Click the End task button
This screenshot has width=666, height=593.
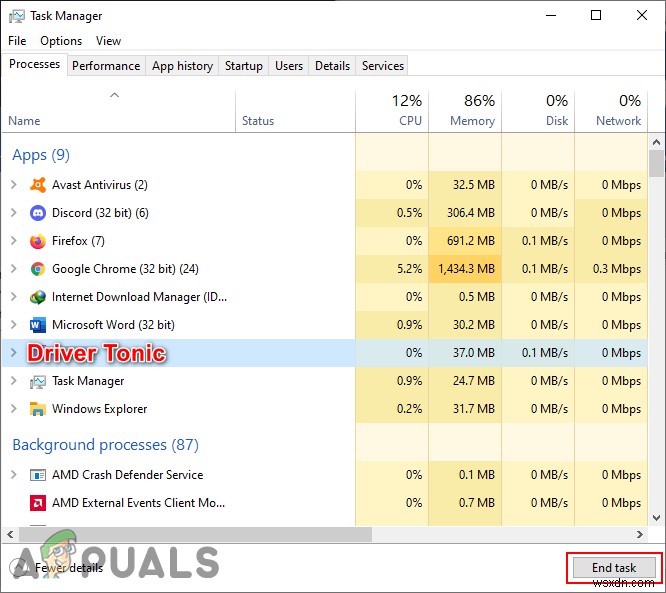coord(614,568)
